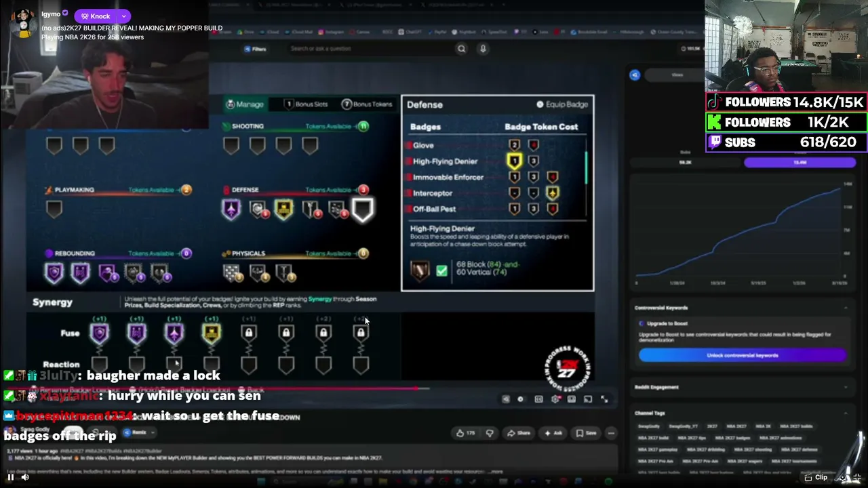Switch to the Bonus Slots tab
Screen dimensions: 868x488
click(x=306, y=104)
